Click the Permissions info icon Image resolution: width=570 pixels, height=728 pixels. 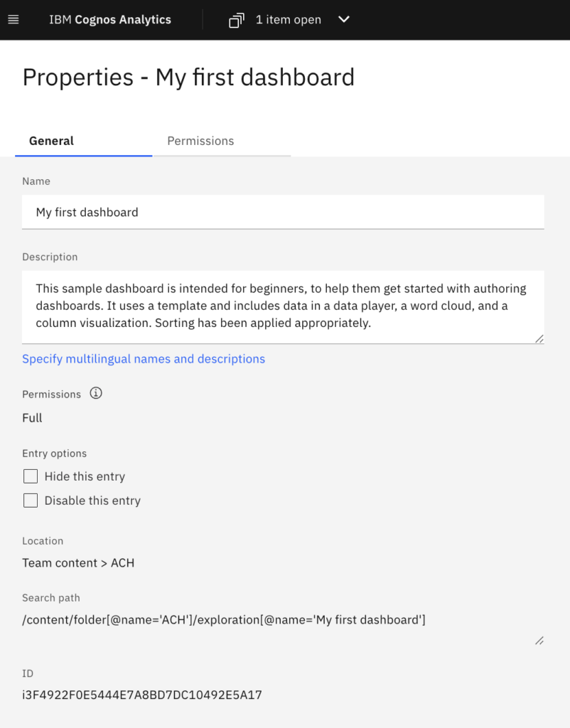tap(96, 393)
